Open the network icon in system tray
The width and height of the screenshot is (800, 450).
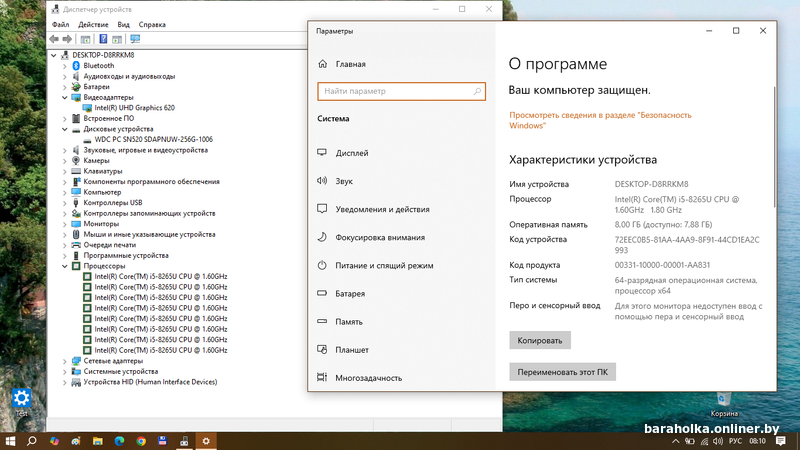tap(704, 441)
